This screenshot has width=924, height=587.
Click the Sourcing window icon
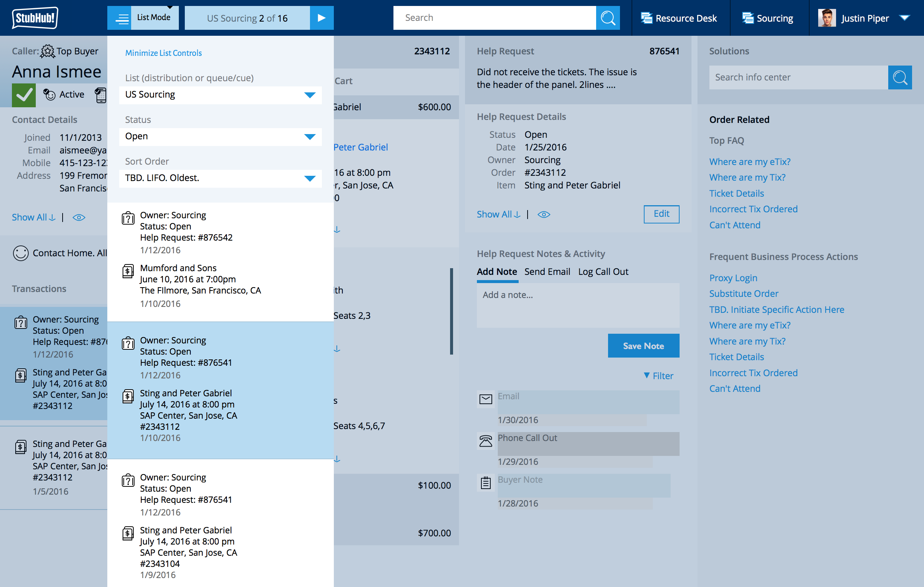click(747, 18)
